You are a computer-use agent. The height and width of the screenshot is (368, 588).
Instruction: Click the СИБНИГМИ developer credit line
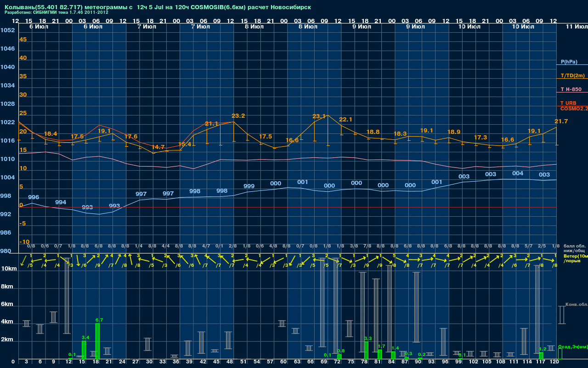[57, 13]
